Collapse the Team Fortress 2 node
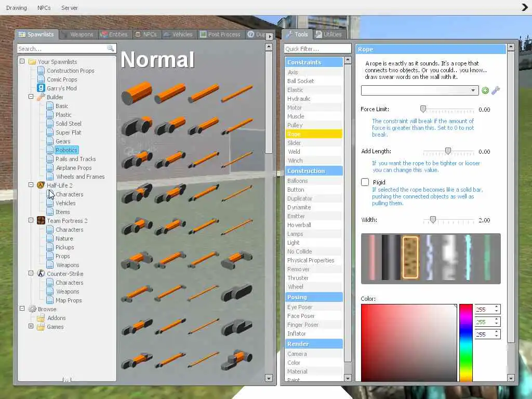The height and width of the screenshot is (399, 532). 31,220
